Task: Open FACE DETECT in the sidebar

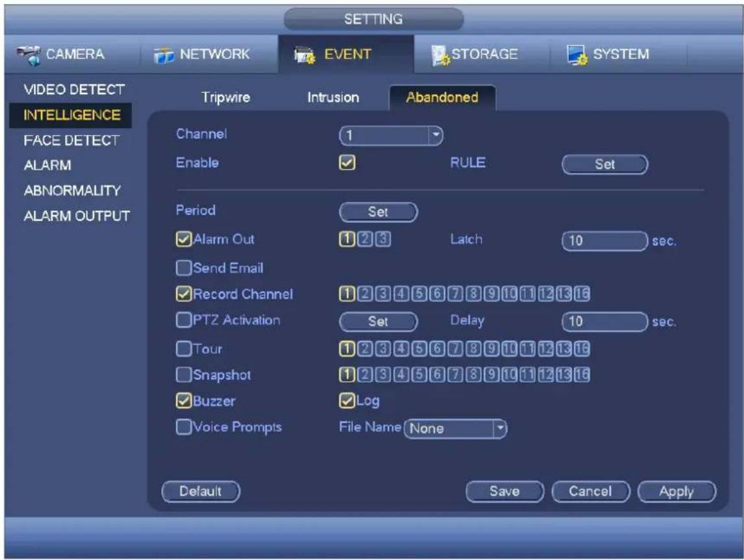Action: coord(71,140)
